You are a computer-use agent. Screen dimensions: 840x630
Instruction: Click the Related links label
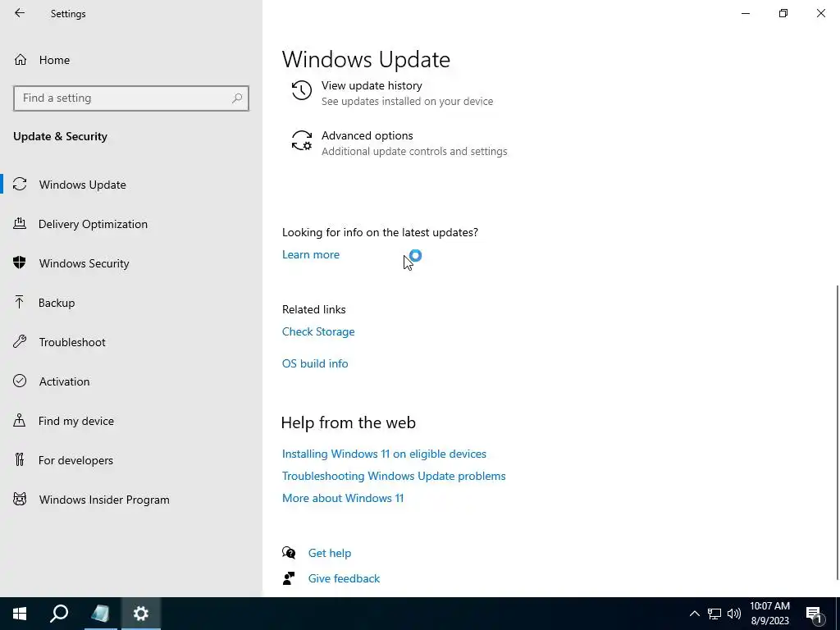click(x=314, y=309)
